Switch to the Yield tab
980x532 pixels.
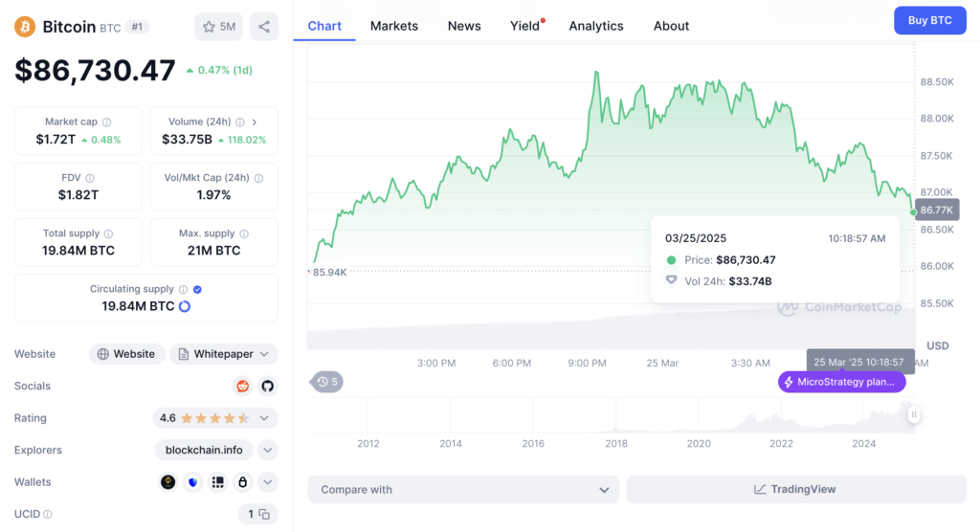[x=525, y=26]
